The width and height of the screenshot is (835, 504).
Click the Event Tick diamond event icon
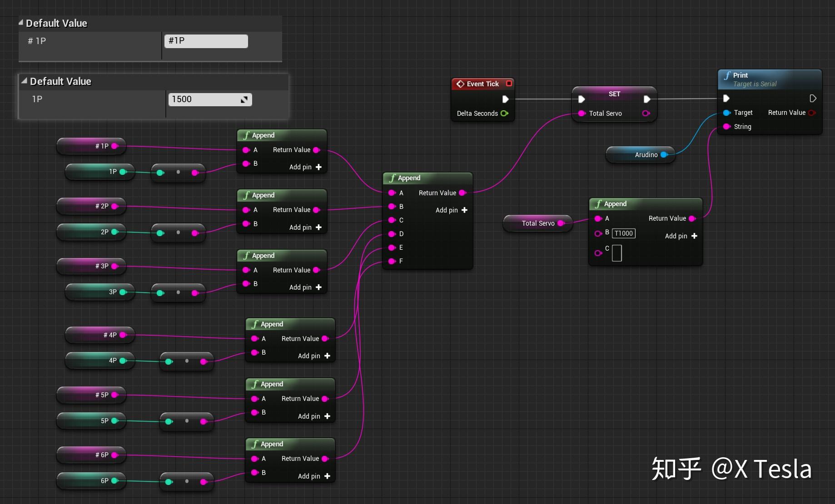[x=460, y=84]
